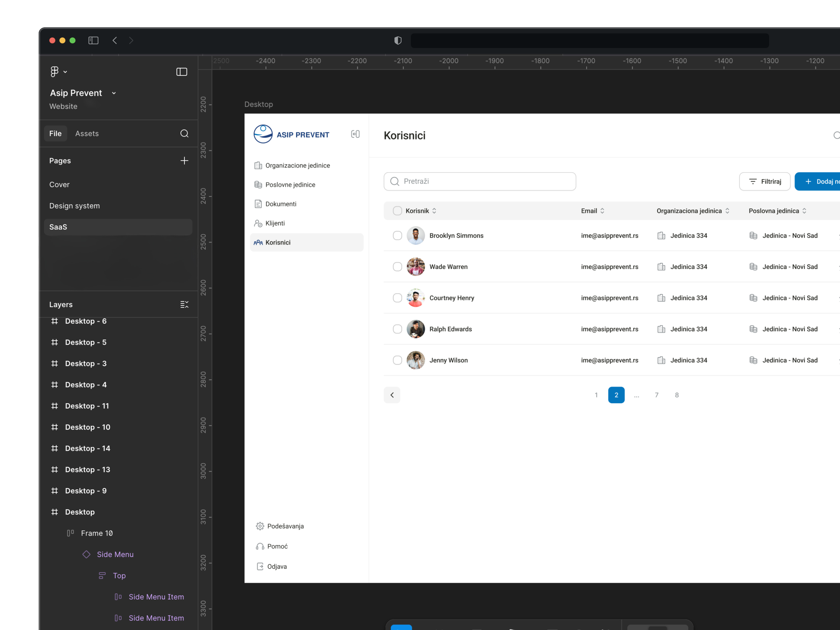Sort by Email column arrows
Viewport: 840px width, 630px height.
click(602, 211)
